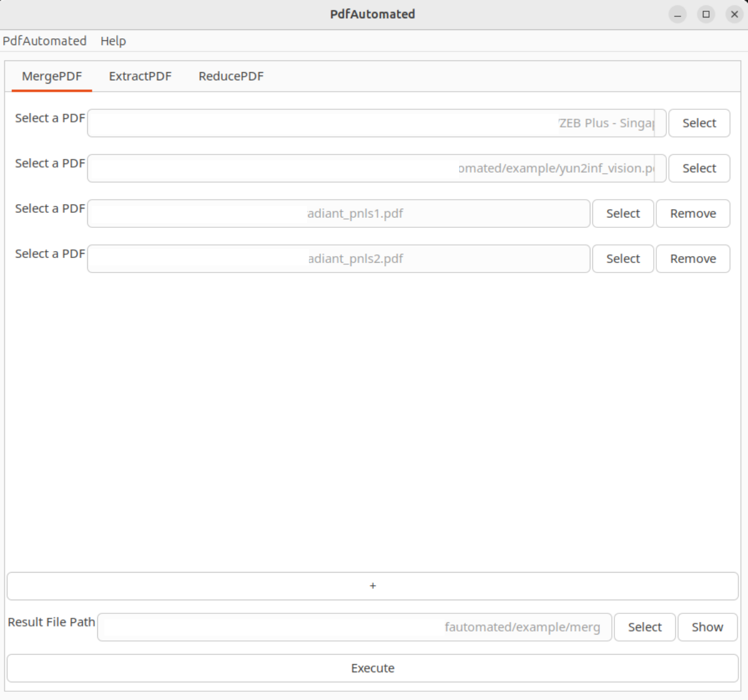This screenshot has width=748, height=700.
Task: Click Select for yun2inf_vision PDF row
Action: click(x=698, y=168)
